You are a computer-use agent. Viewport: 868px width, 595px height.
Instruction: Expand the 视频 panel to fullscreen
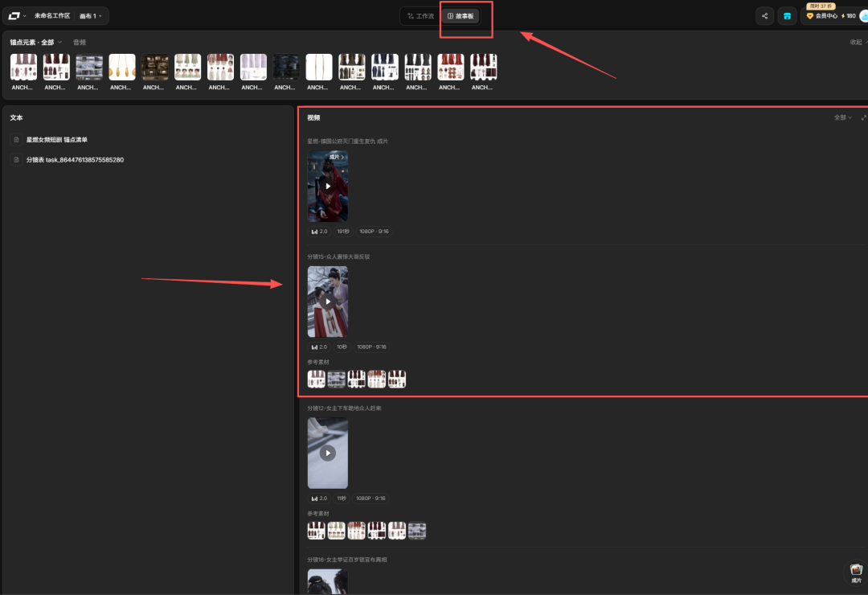[863, 117]
